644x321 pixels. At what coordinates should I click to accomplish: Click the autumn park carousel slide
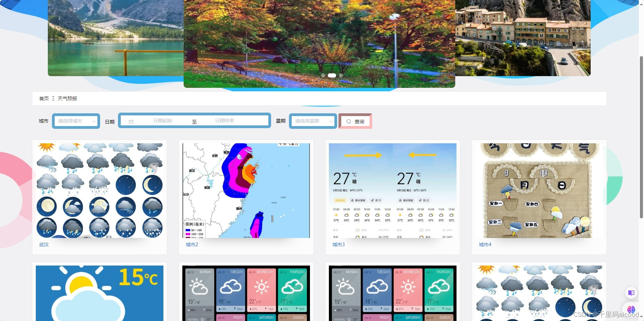point(319,44)
